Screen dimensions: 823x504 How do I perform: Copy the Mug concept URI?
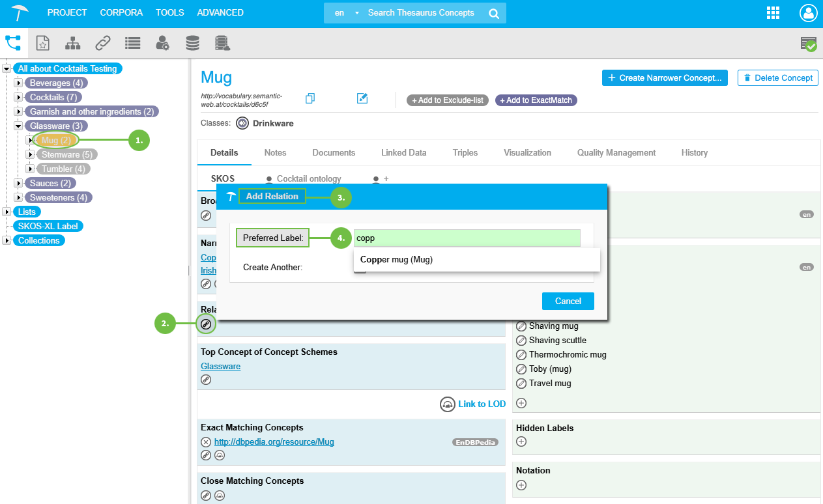pos(310,98)
